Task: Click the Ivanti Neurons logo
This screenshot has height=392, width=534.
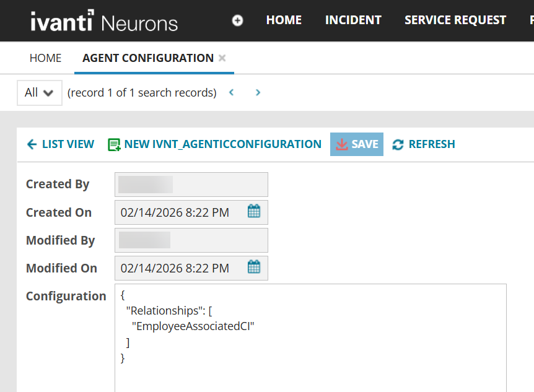Action: (104, 22)
